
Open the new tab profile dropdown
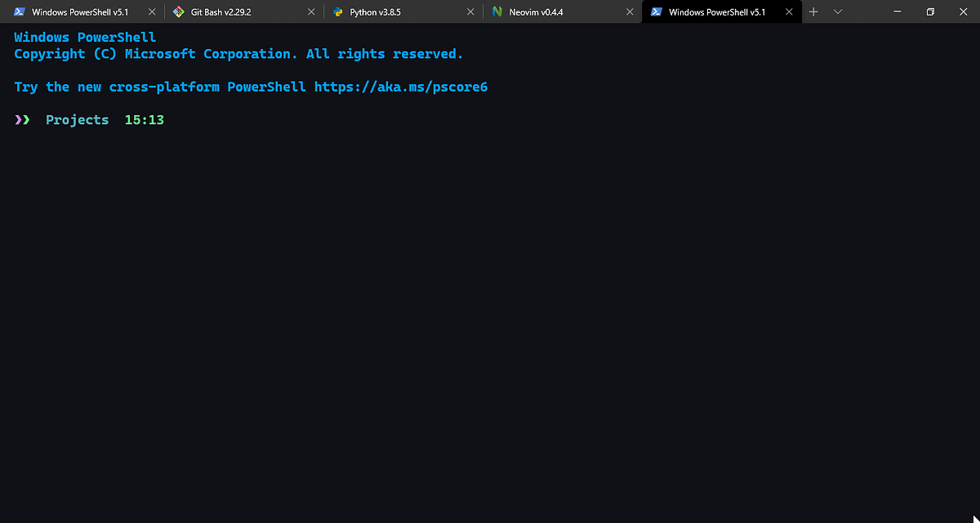(x=838, y=11)
